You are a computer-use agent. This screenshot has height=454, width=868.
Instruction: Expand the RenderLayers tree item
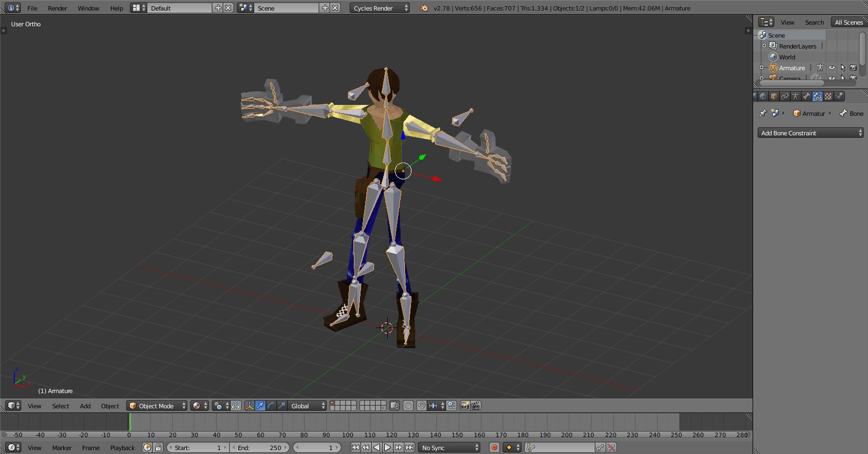764,46
